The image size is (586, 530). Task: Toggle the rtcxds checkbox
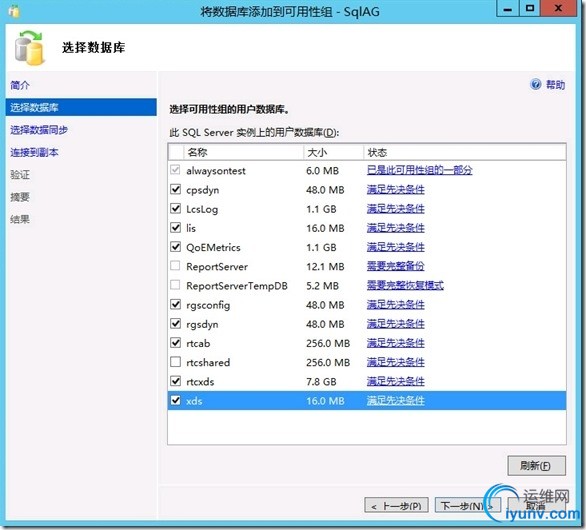pos(175,381)
